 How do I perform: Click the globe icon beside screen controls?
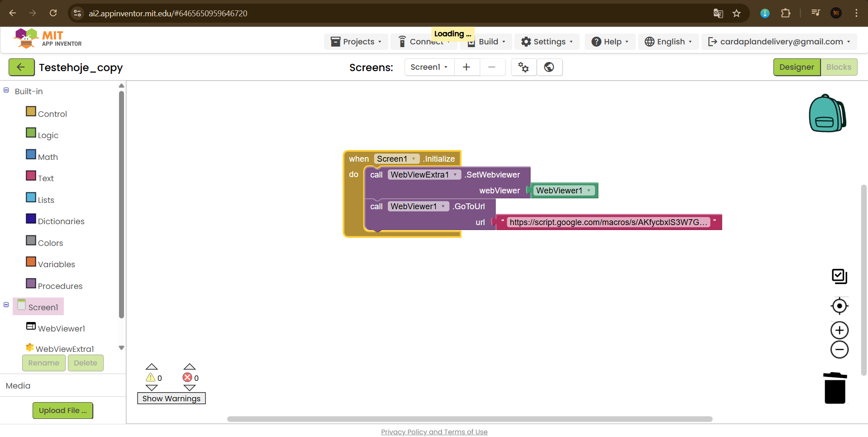(549, 67)
